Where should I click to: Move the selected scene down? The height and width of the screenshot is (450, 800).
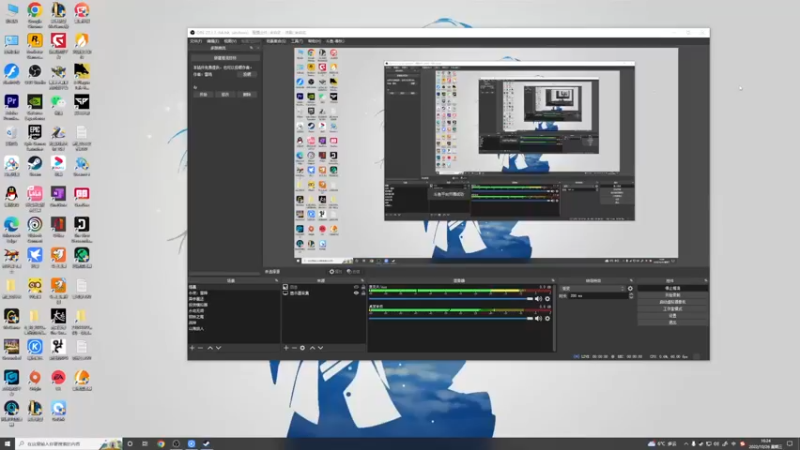pos(218,348)
